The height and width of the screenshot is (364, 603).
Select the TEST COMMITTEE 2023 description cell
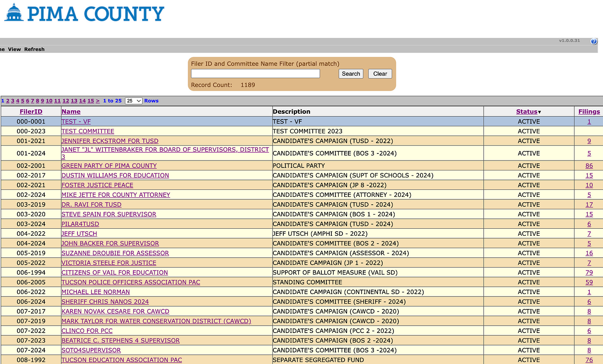[x=378, y=131]
